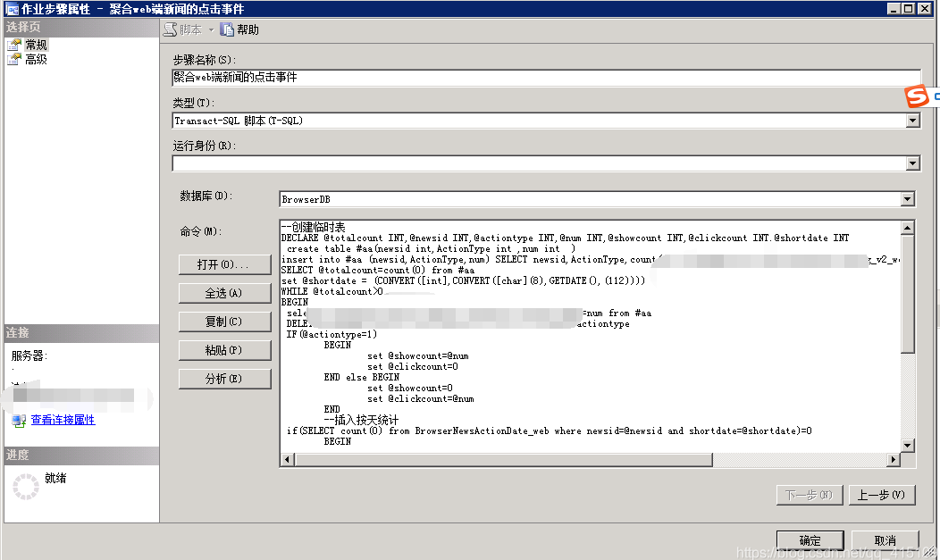The height and width of the screenshot is (560, 940).
Task: Click the dialog title bar icon
Action: coord(12,9)
